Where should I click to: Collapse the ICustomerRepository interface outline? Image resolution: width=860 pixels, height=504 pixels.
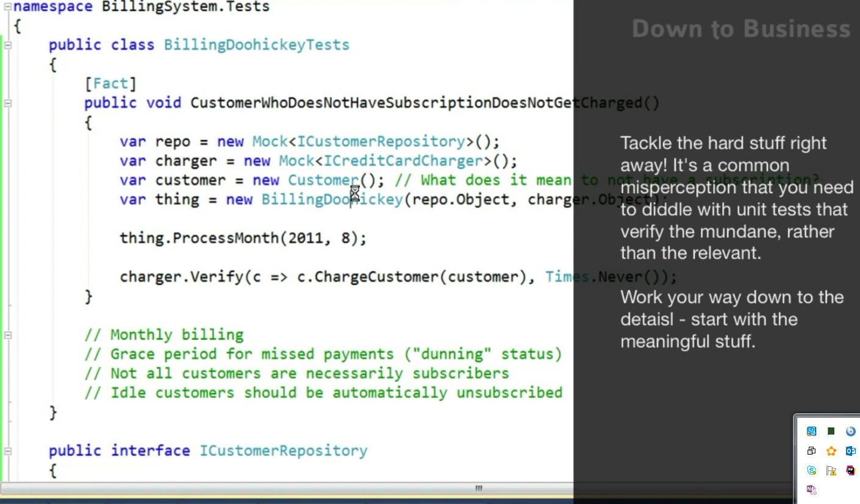pos(8,451)
